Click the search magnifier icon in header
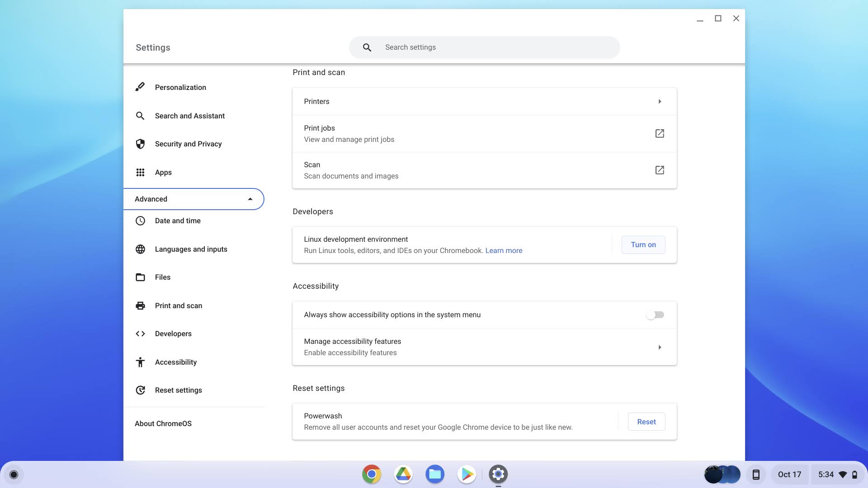Image resolution: width=868 pixels, height=488 pixels. pos(367,47)
